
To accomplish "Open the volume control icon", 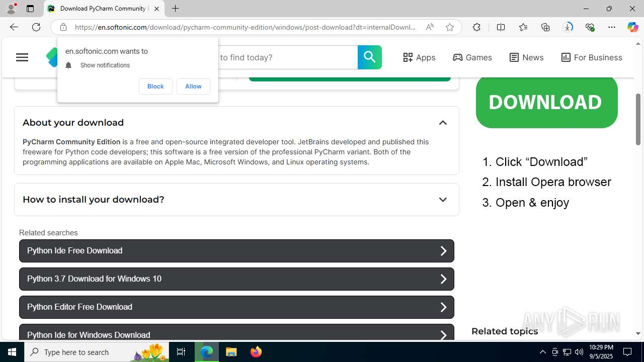I will pyautogui.click(x=579, y=352).
